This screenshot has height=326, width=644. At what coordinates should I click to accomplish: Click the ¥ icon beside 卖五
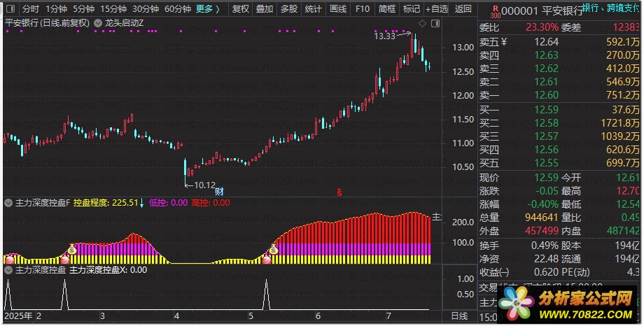click(x=504, y=42)
